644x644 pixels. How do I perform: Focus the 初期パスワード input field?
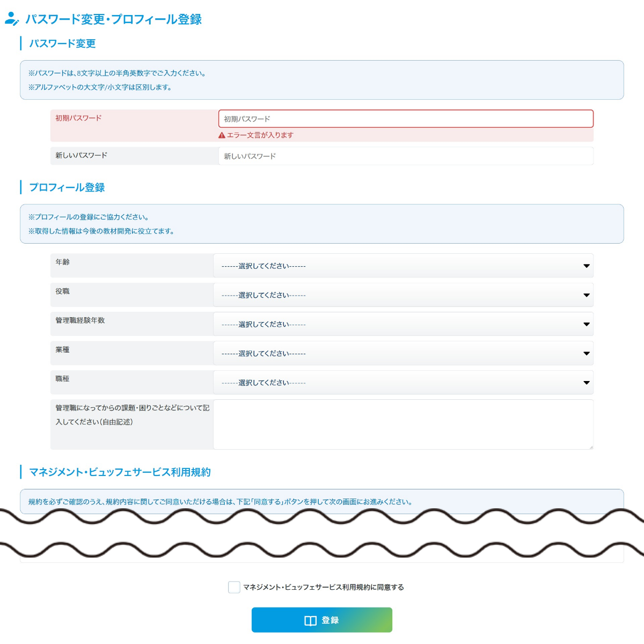pyautogui.click(x=406, y=119)
